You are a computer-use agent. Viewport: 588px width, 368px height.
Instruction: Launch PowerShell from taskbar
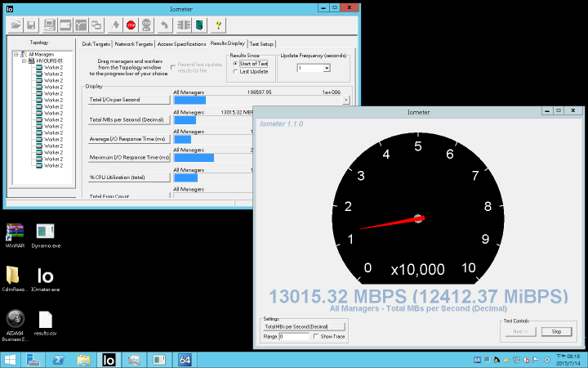point(58,360)
